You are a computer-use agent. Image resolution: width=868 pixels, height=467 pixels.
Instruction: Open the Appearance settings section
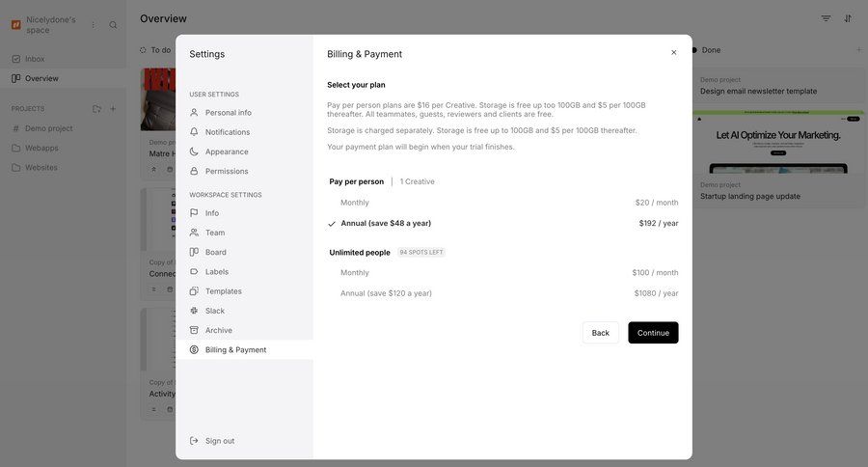click(227, 151)
